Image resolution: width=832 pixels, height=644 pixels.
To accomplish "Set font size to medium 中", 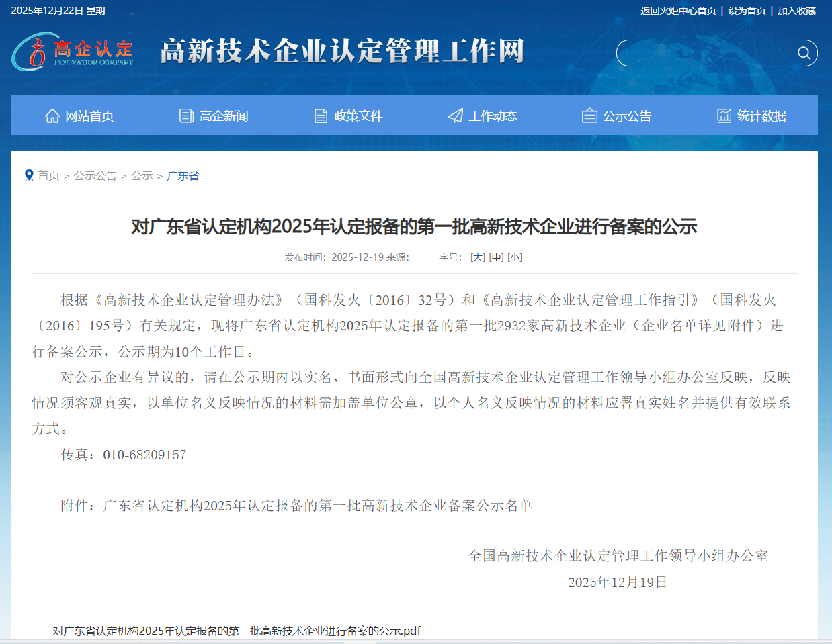I will 496,257.
